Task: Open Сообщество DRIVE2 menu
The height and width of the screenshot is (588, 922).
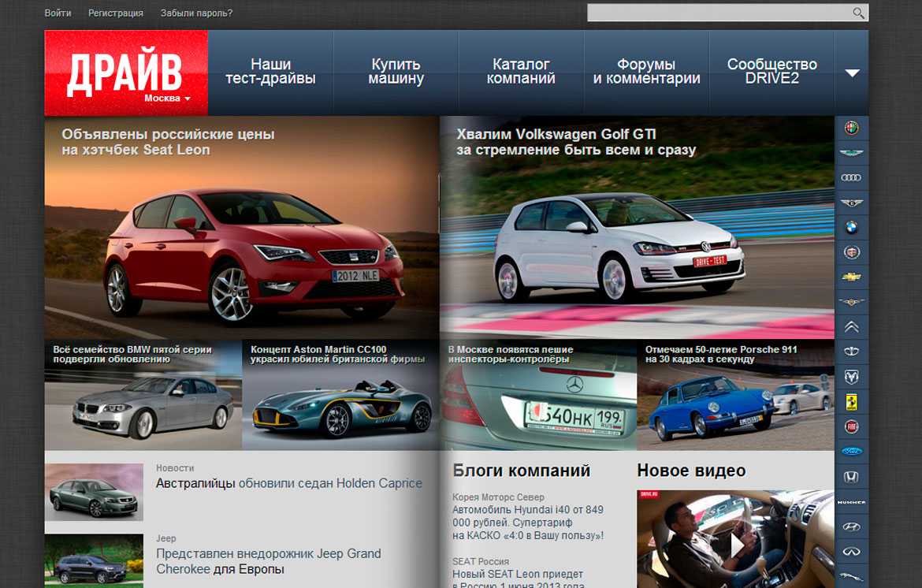Action: (772, 72)
